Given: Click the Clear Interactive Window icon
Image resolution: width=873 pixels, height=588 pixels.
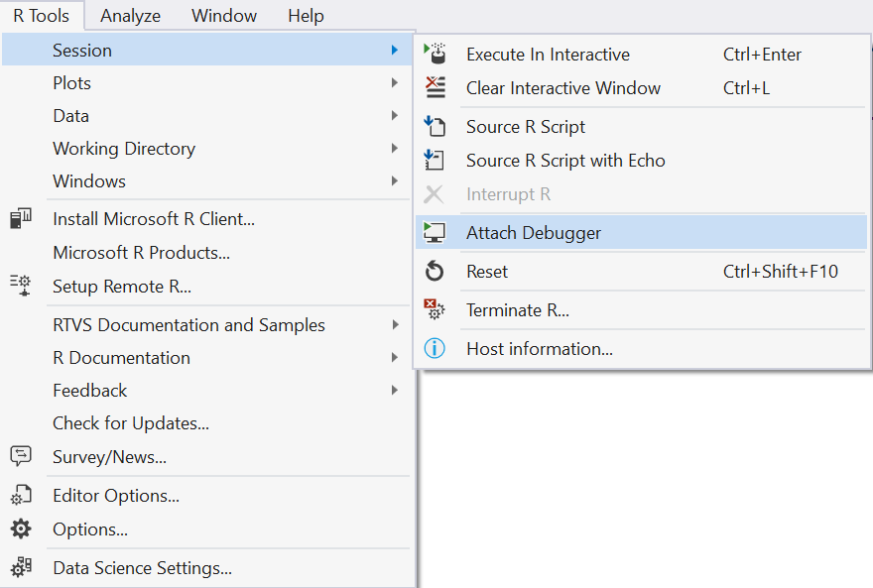Looking at the screenshot, I should pos(435,87).
